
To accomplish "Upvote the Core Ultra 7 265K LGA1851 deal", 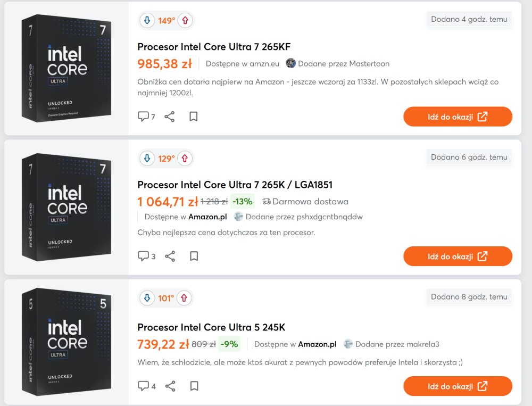I will click(185, 158).
